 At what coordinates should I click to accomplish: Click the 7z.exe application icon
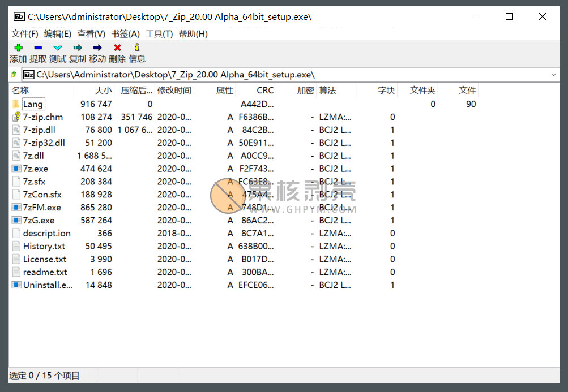[x=16, y=169]
